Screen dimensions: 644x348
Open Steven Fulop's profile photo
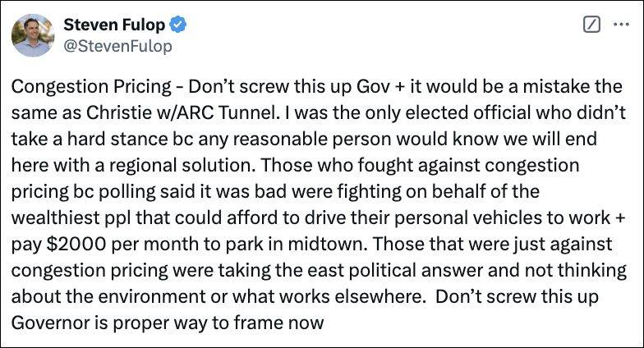coord(32,34)
